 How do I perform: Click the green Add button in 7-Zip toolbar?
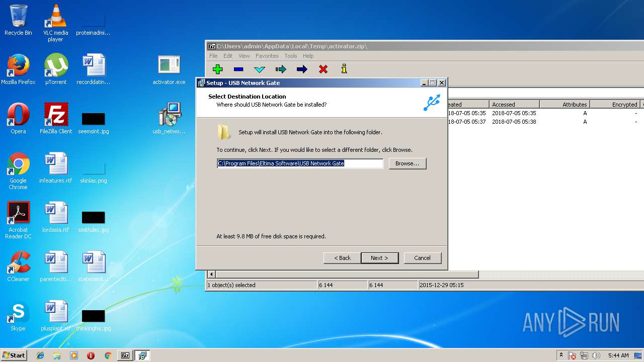tap(217, 69)
